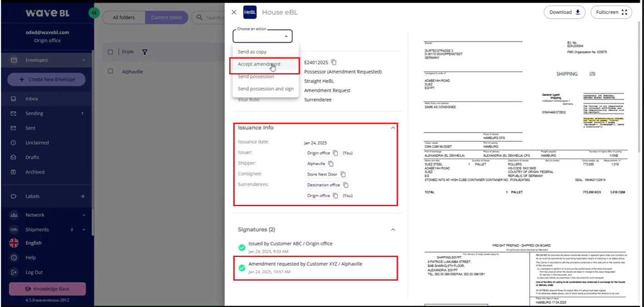Click the search magnifier icon
Viewport: 644px width, 307px height.
(x=199, y=18)
